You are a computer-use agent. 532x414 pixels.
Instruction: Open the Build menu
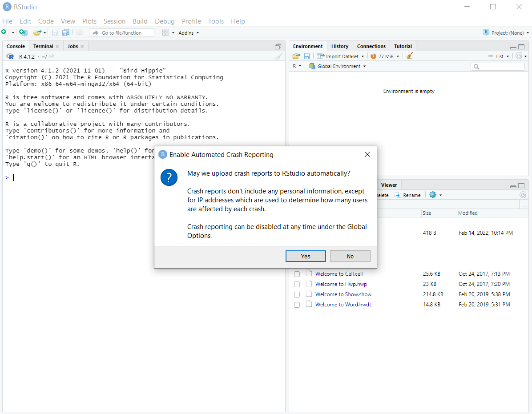tap(140, 21)
